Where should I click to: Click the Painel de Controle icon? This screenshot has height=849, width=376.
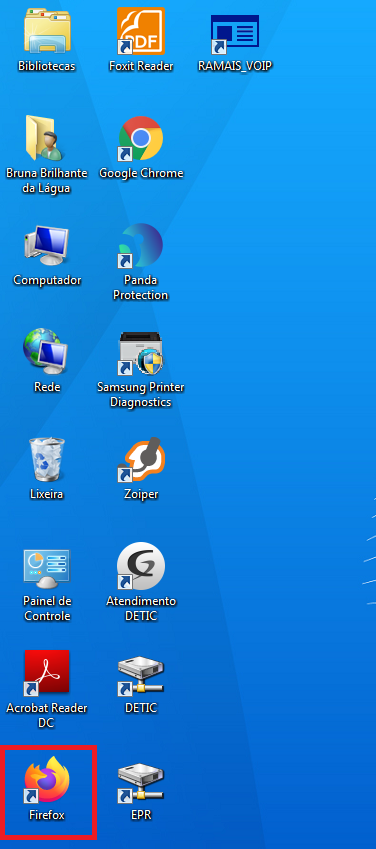coord(47,567)
